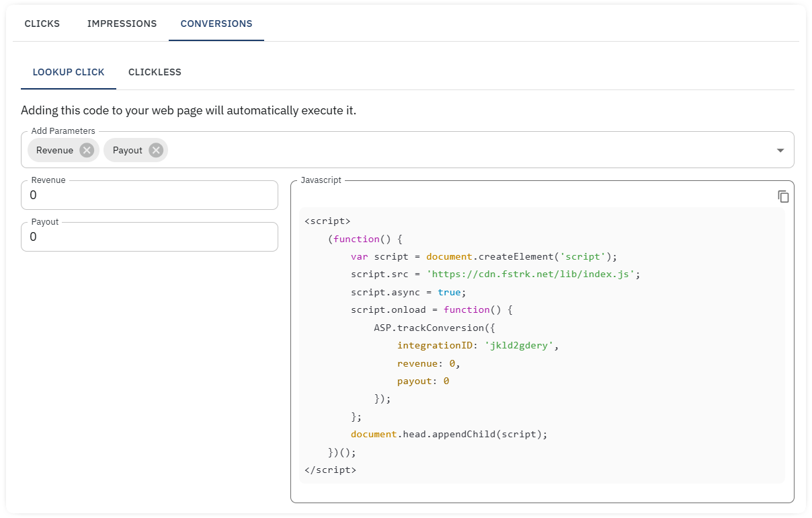Click the Payout parameter chip

point(128,150)
